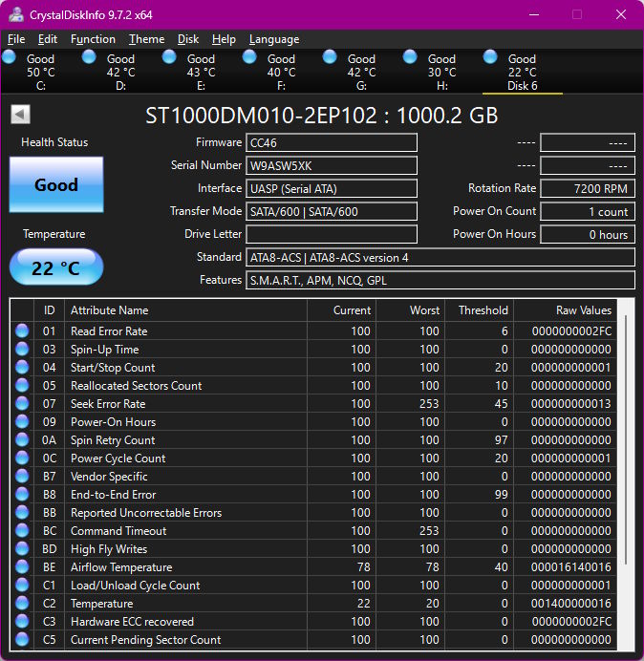
Task: Click worst value 253 in Command Timeout row
Action: point(429,531)
